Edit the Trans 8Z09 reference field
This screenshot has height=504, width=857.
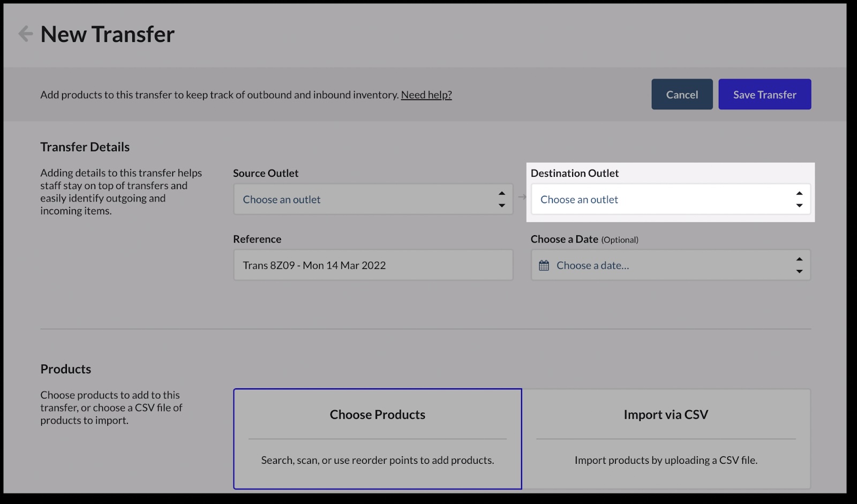373,265
